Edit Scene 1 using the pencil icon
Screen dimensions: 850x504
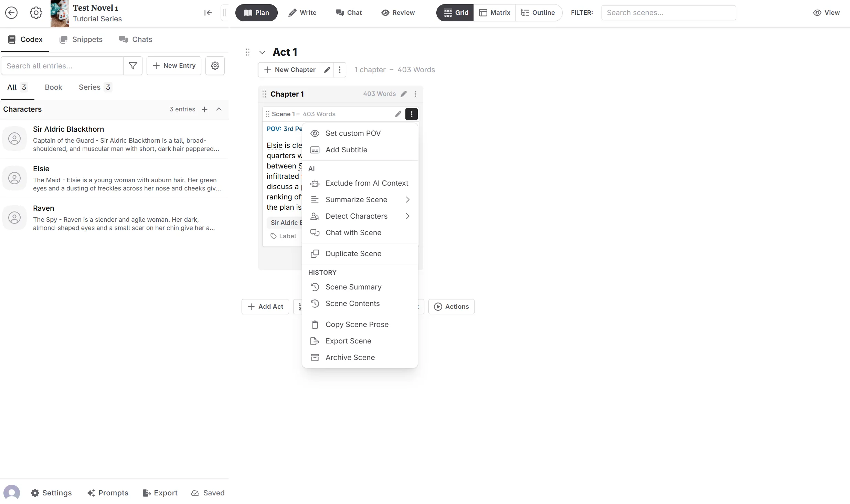pos(398,114)
